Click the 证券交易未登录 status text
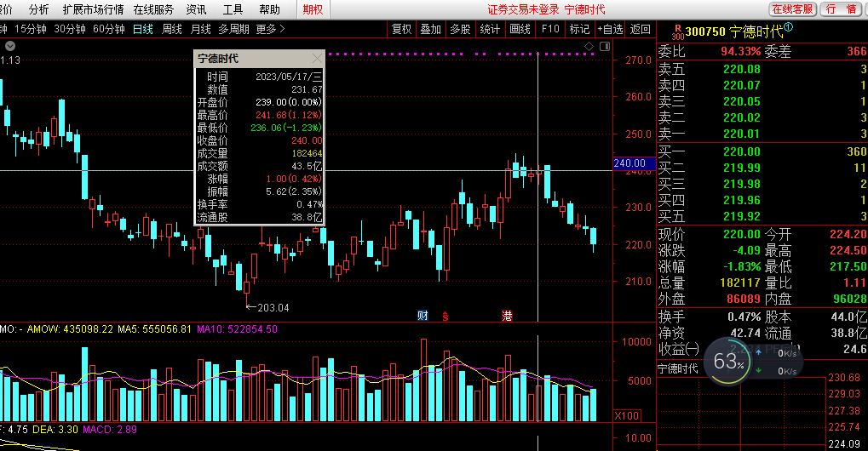The width and height of the screenshot is (868, 451). click(523, 9)
